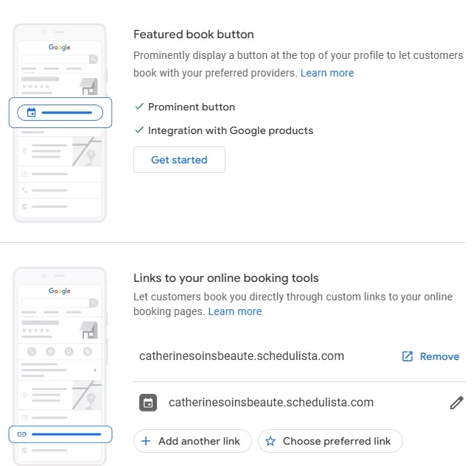Remove the schedulista booking link

click(439, 356)
